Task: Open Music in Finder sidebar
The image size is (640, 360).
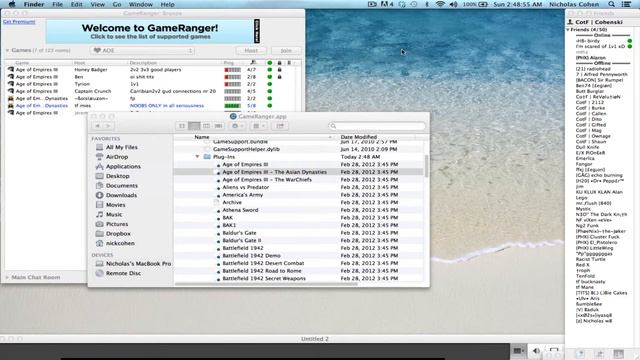Action: 114,214
